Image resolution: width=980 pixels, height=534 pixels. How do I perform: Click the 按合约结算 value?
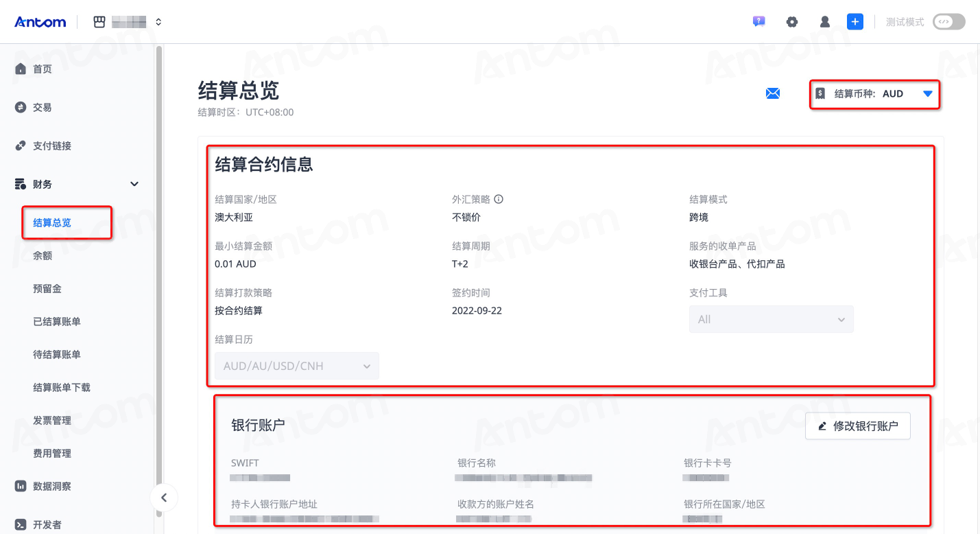pyautogui.click(x=239, y=310)
